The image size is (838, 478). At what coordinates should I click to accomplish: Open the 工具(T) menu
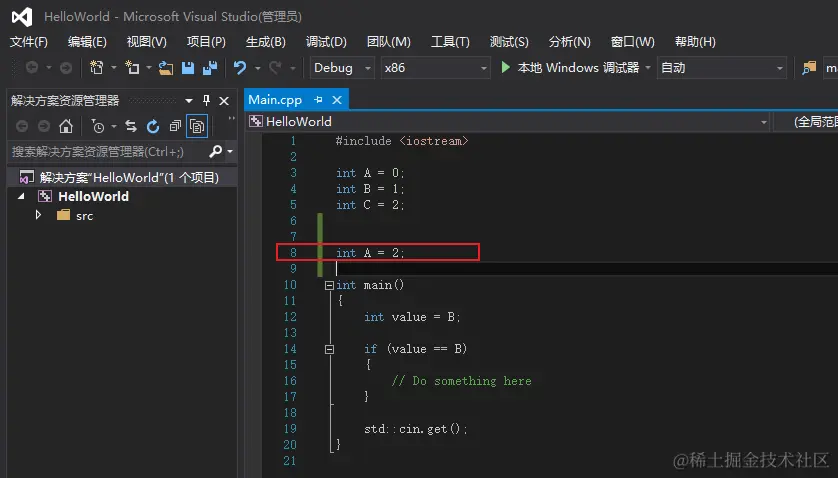point(450,42)
